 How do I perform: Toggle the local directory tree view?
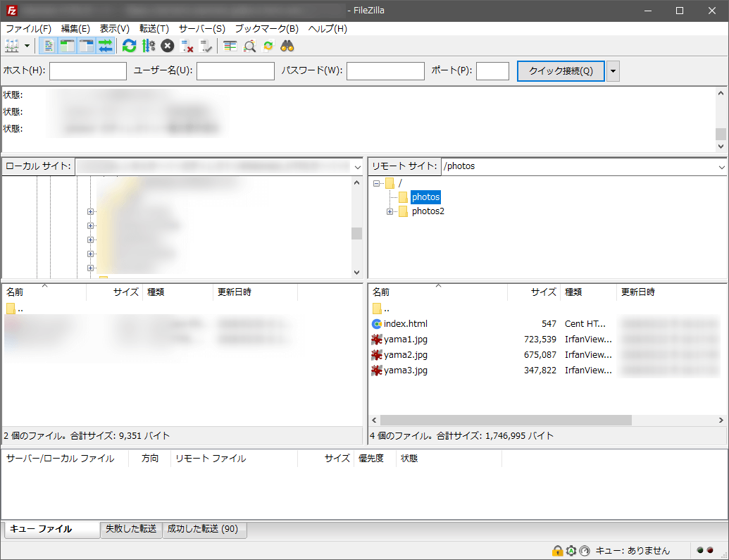(x=67, y=46)
